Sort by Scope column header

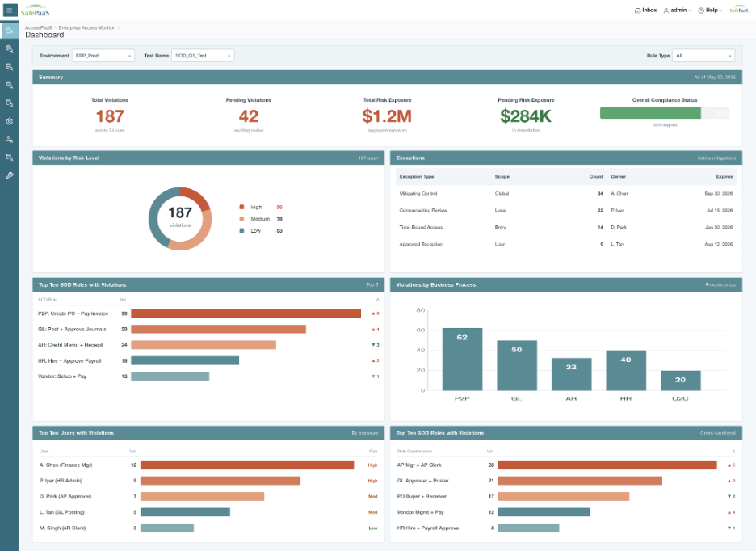[x=502, y=177]
